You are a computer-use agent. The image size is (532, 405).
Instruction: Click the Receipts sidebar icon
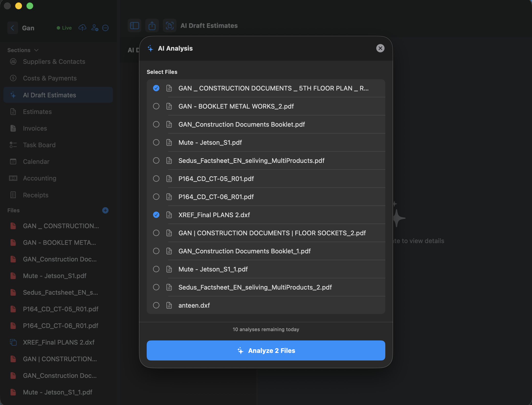[13, 195]
